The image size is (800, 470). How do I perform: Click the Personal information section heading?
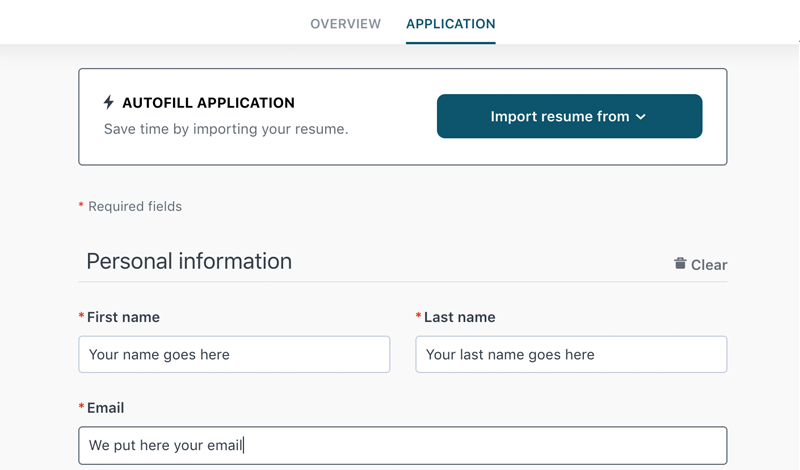pyautogui.click(x=189, y=261)
